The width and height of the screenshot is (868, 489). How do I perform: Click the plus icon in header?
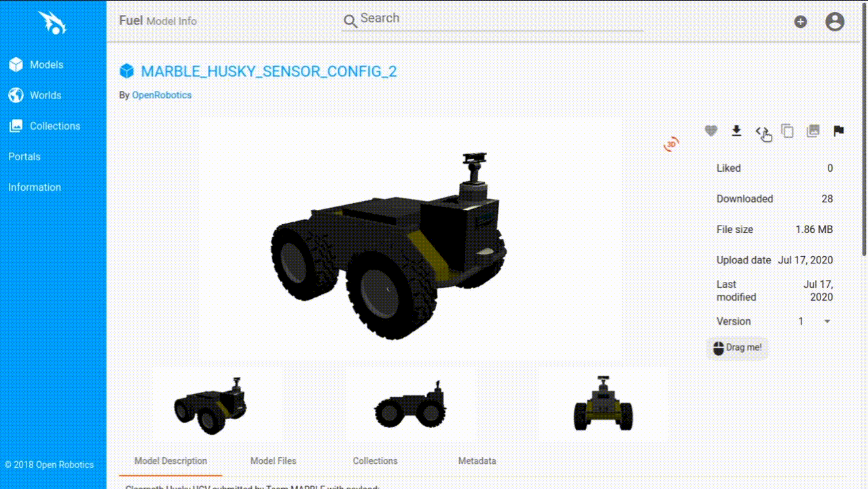point(801,22)
